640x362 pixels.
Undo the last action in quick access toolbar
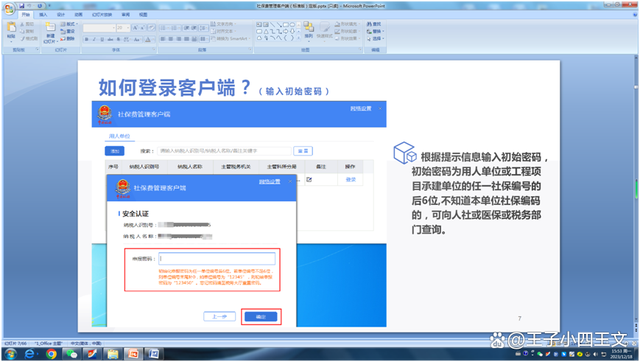pos(29,6)
